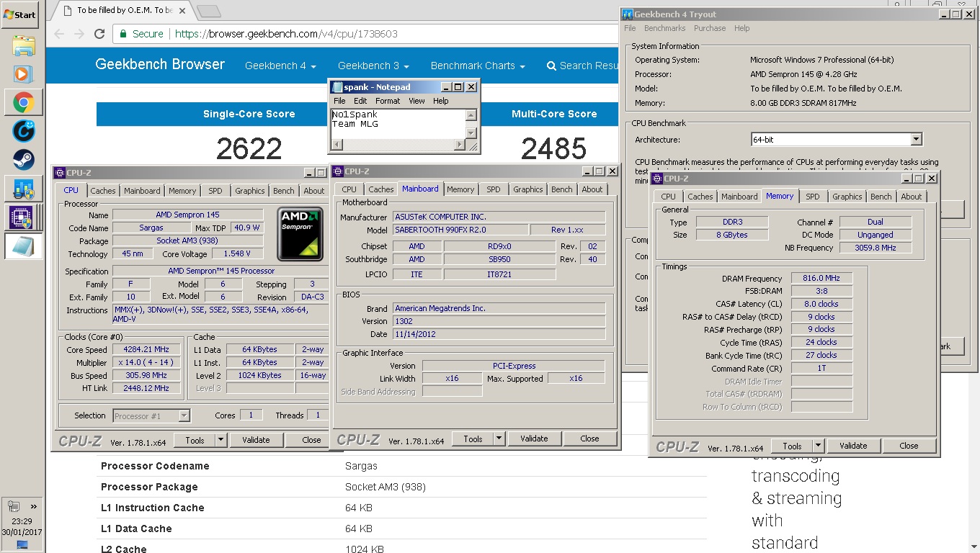Click the Notepad title bar icon
980x553 pixels.
(337, 86)
